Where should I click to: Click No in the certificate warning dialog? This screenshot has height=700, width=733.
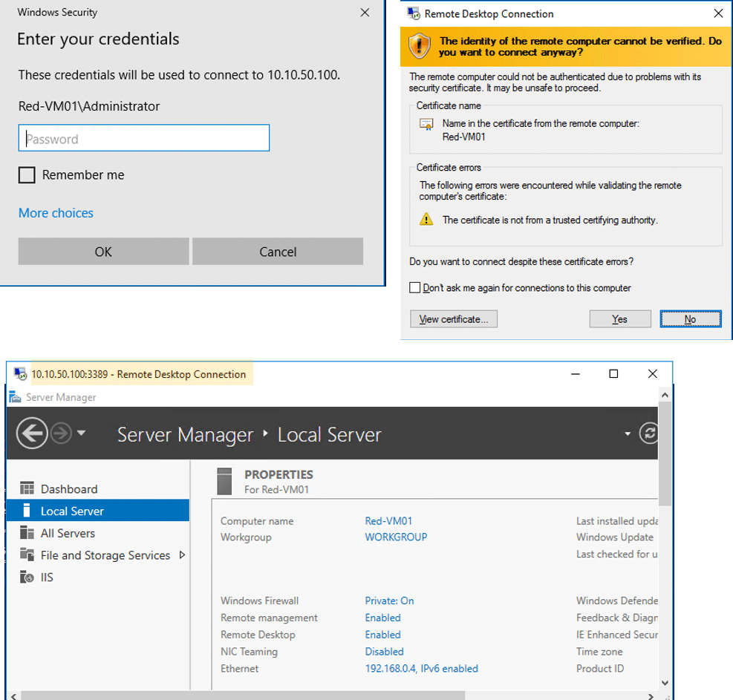[691, 318]
